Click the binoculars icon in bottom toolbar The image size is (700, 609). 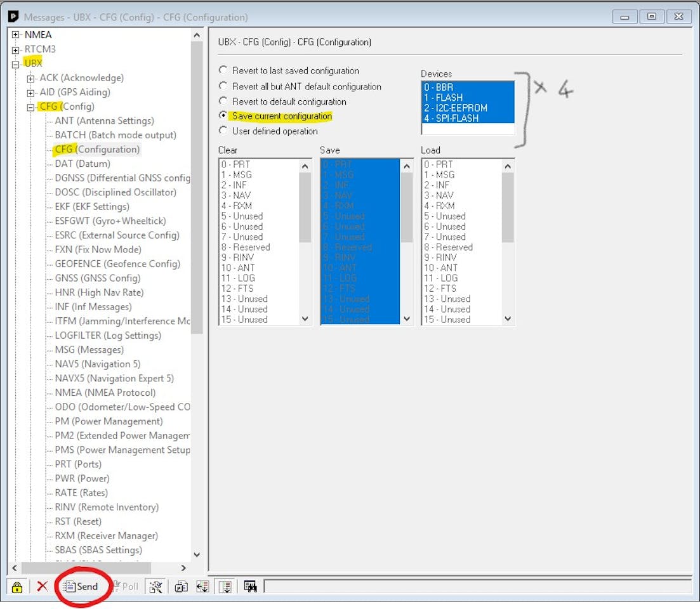250,586
